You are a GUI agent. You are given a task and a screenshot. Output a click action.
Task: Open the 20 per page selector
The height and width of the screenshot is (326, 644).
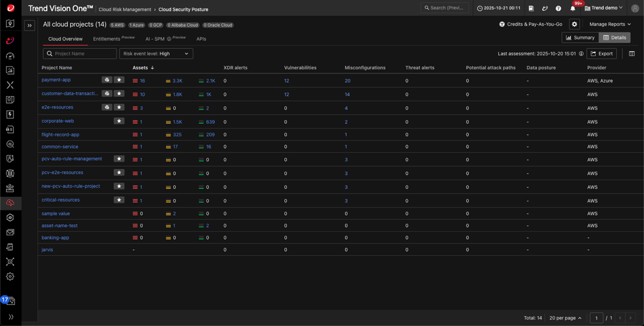pos(565,318)
